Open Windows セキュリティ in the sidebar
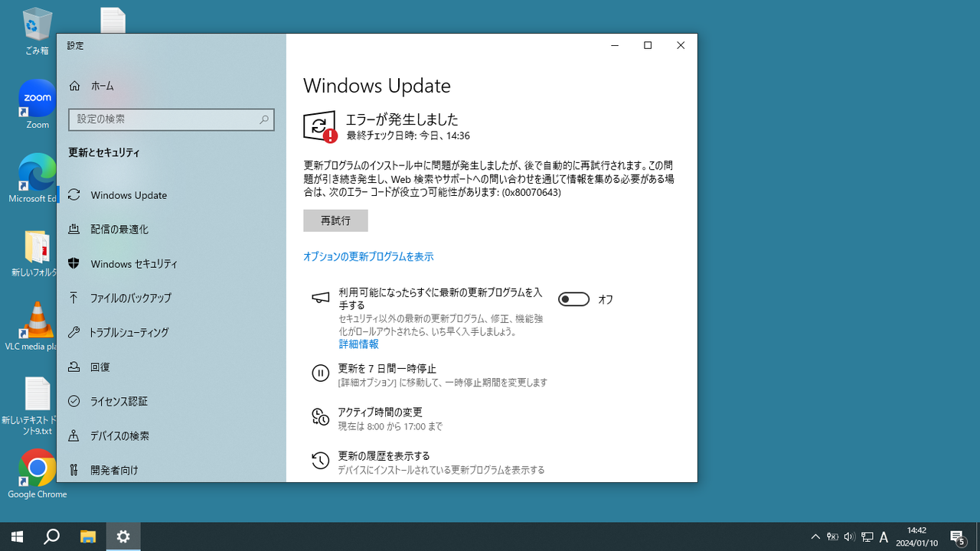 (171, 264)
